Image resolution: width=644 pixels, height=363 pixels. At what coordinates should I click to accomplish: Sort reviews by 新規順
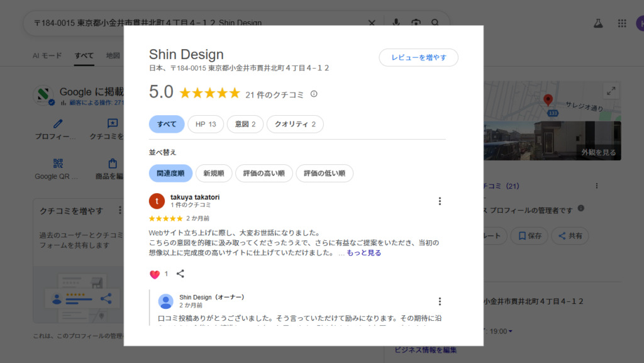[214, 173]
